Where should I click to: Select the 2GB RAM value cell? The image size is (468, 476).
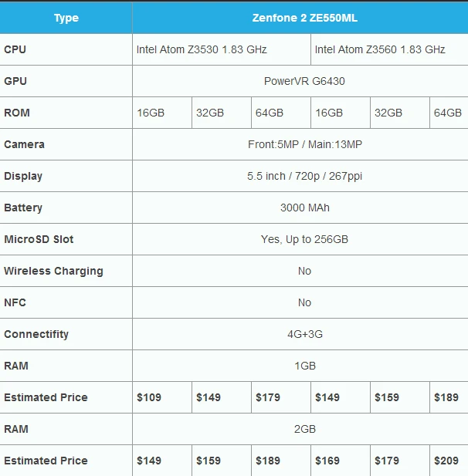point(304,429)
